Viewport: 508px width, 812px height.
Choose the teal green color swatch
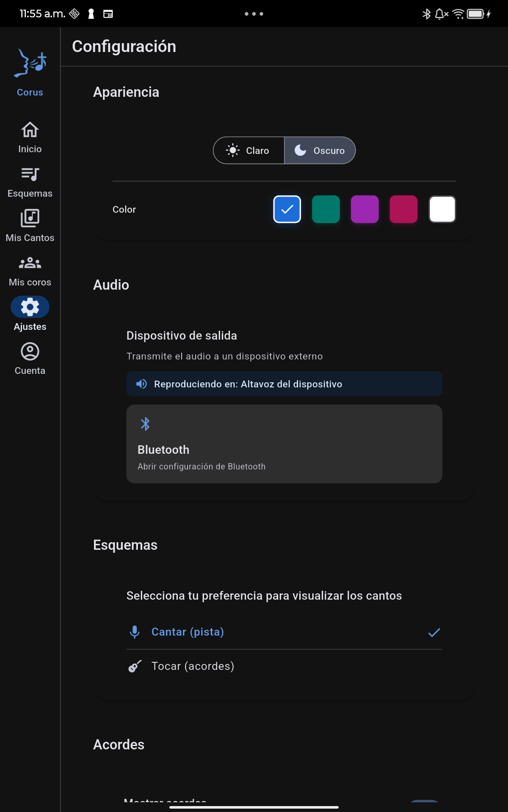[x=326, y=209]
